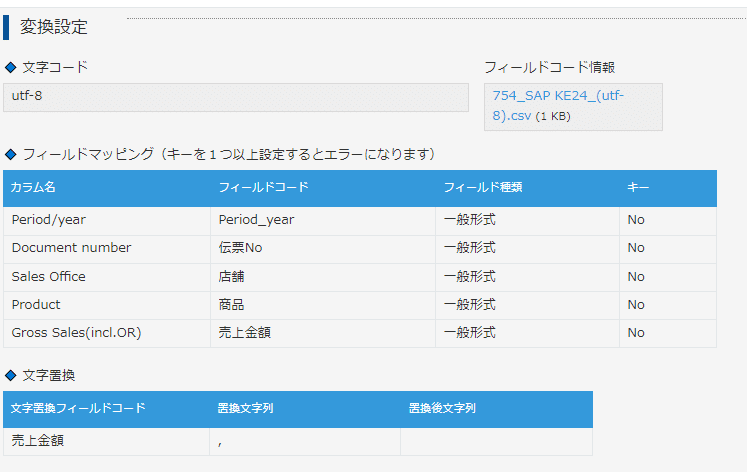The image size is (747, 472).
Task: Select the 伝票No field code cell
Action: 323,248
